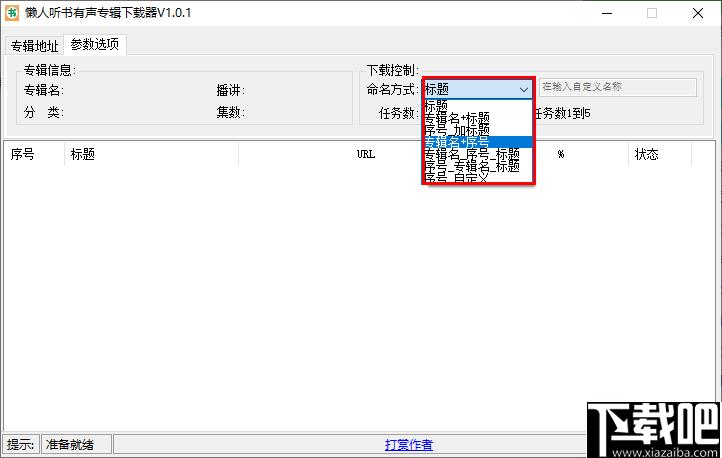Click the 集数: label

click(x=231, y=112)
